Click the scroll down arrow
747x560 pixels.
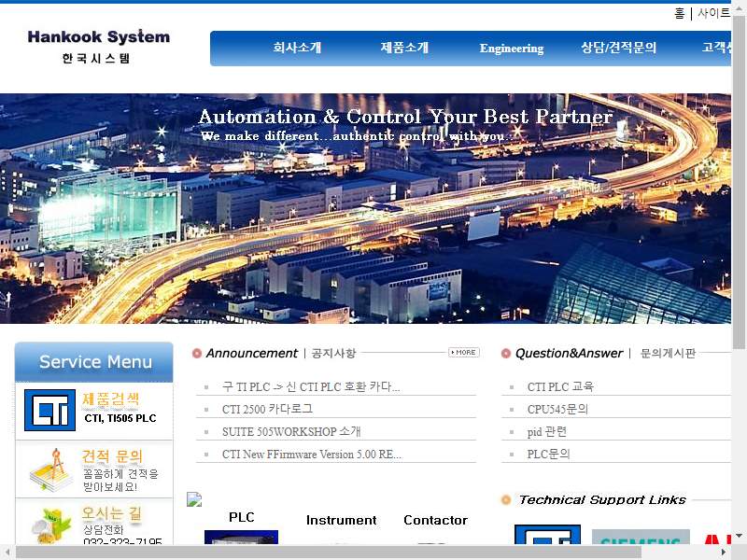click(739, 536)
